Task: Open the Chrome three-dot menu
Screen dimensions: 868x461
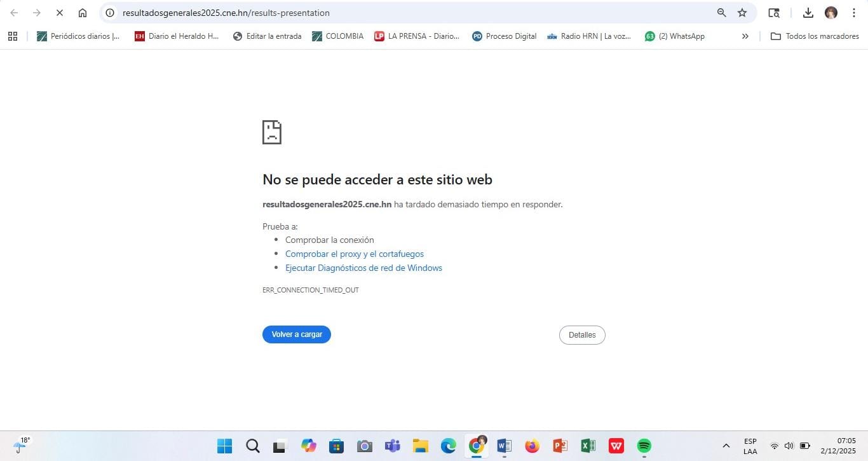Action: click(x=853, y=13)
